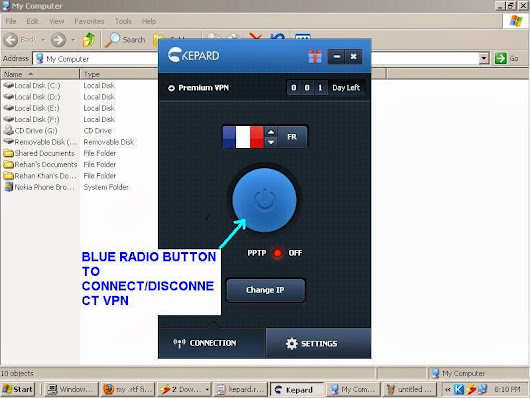
Task: Open the File menu in My Computer
Action: [x=11, y=21]
